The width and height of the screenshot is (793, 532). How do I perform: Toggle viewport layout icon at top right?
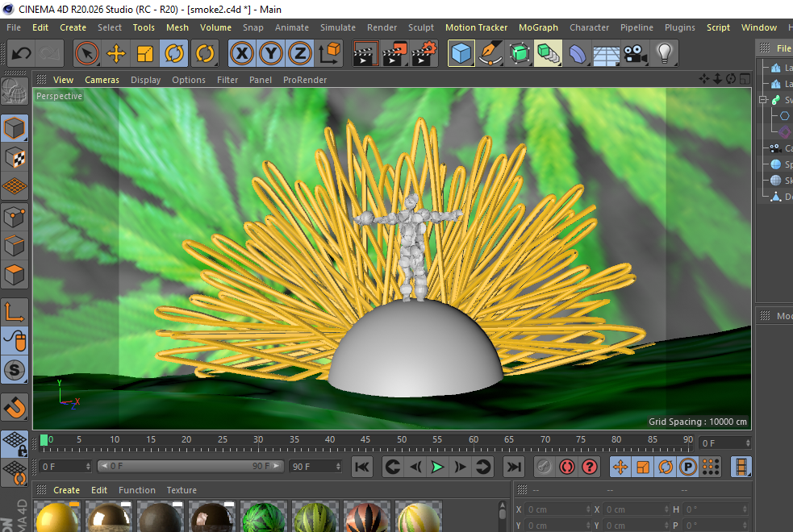click(x=745, y=79)
